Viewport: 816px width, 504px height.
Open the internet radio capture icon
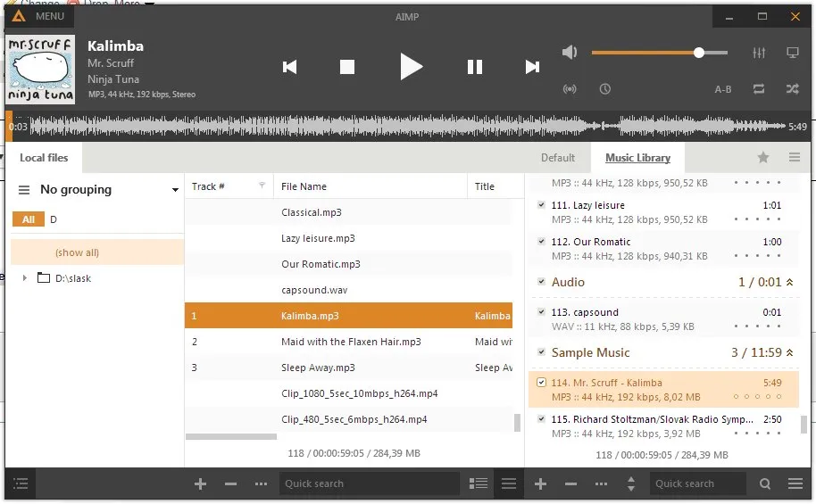point(570,89)
